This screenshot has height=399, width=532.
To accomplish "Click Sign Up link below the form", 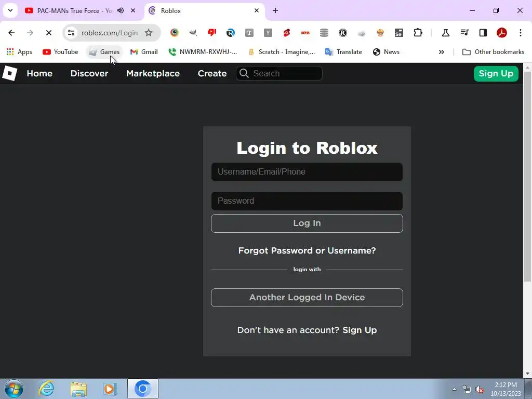I will coord(360,330).
